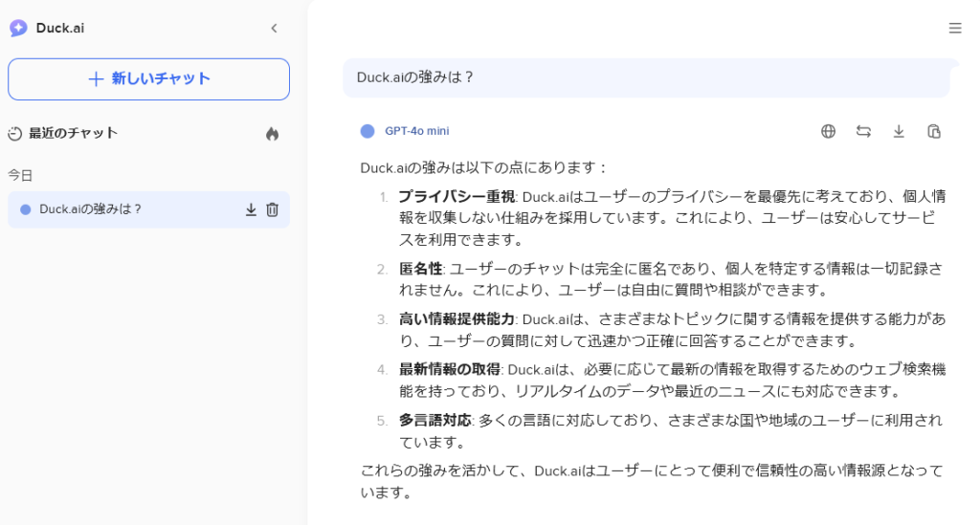Copy the response with clipboard icon
Viewport: 980px width, 525px height.
coord(934,131)
